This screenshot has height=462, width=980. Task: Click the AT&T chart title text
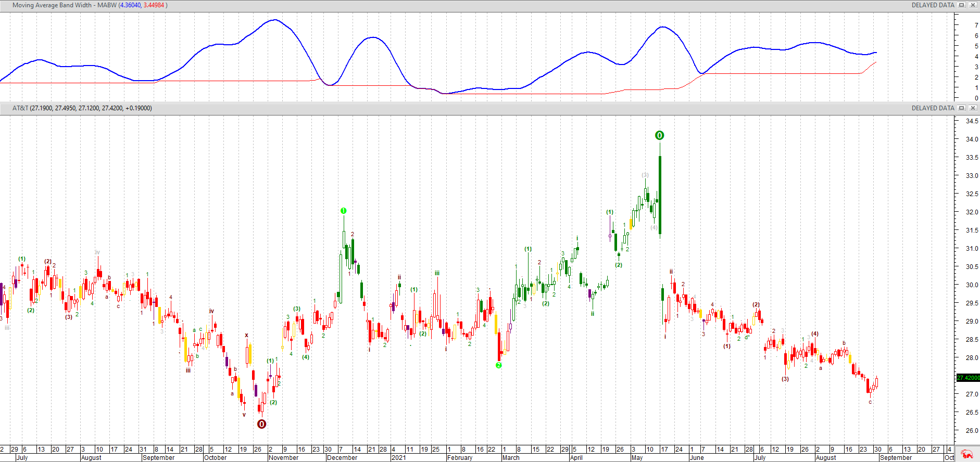coord(82,108)
